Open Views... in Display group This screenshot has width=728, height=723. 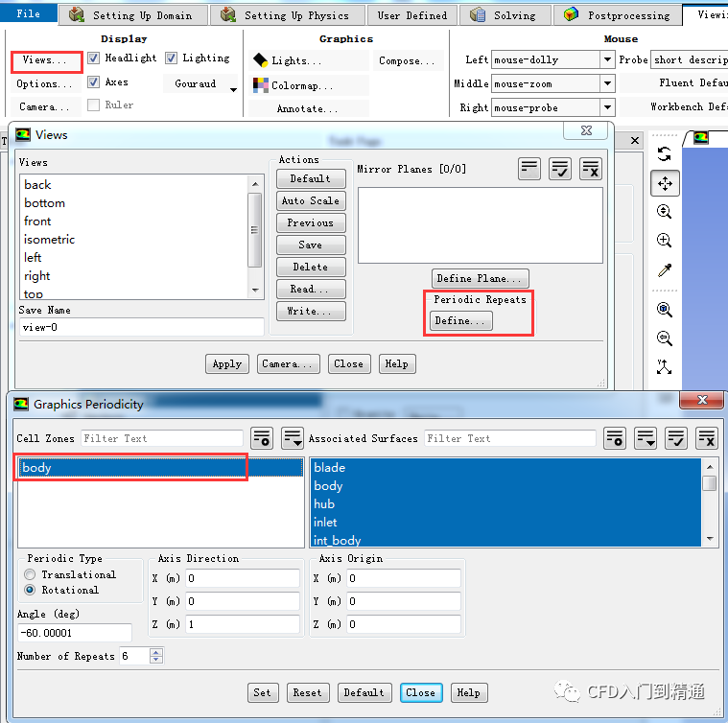pyautogui.click(x=45, y=59)
